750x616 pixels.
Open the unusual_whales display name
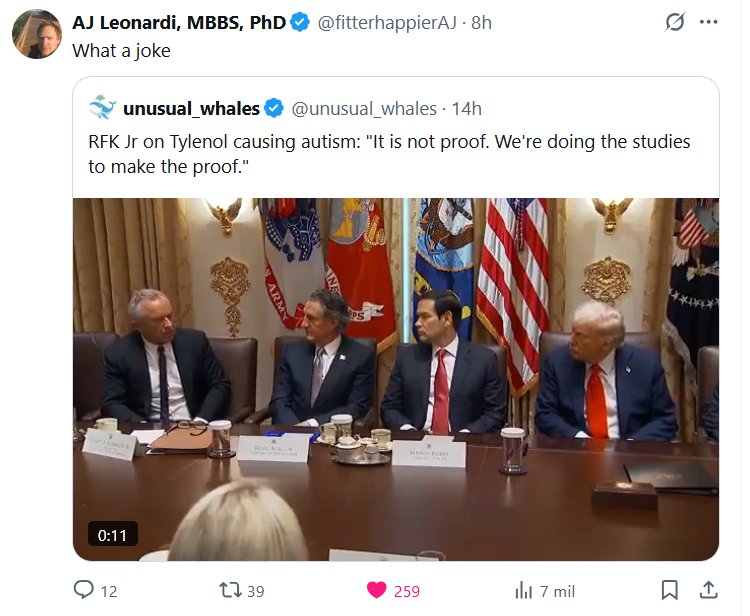click(192, 108)
